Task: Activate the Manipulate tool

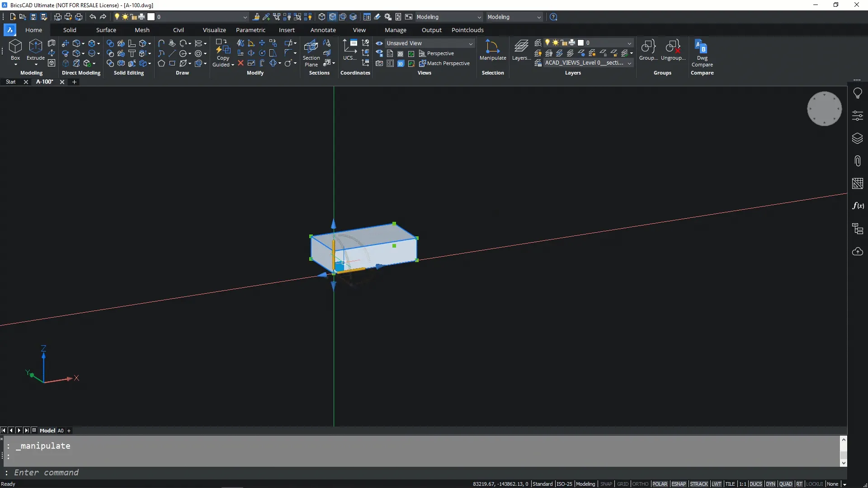Action: coord(492,47)
